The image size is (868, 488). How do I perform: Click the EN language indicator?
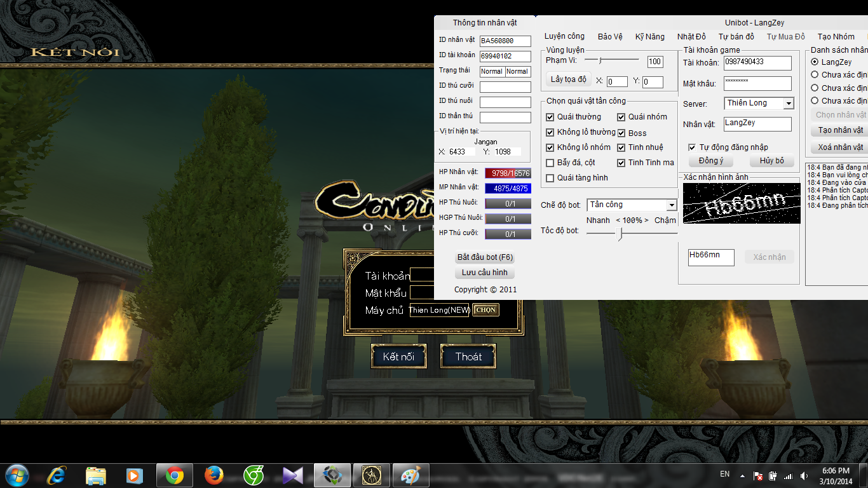tap(725, 474)
